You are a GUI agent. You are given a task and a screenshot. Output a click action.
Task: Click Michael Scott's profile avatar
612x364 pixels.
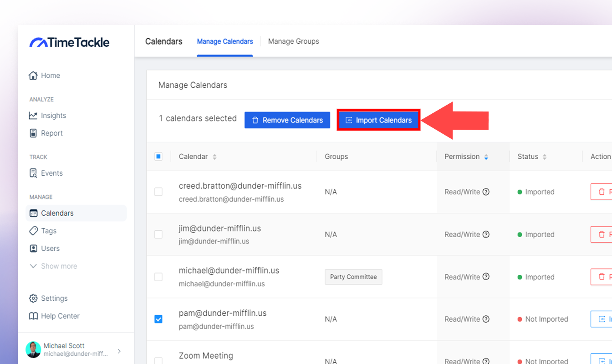coord(33,349)
